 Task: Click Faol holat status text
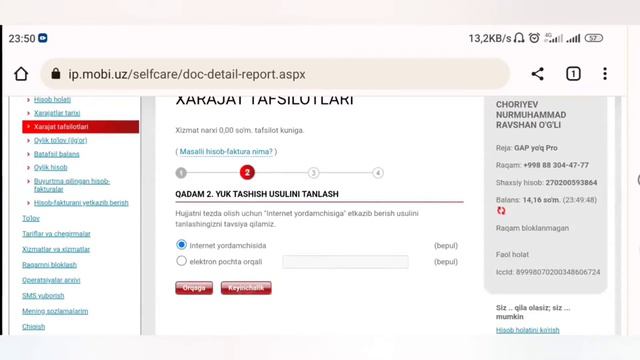(512, 254)
